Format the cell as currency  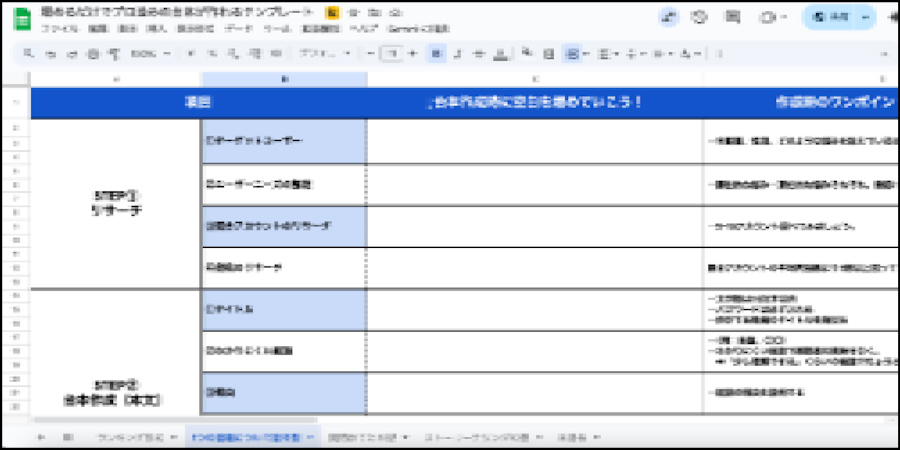click(191, 53)
